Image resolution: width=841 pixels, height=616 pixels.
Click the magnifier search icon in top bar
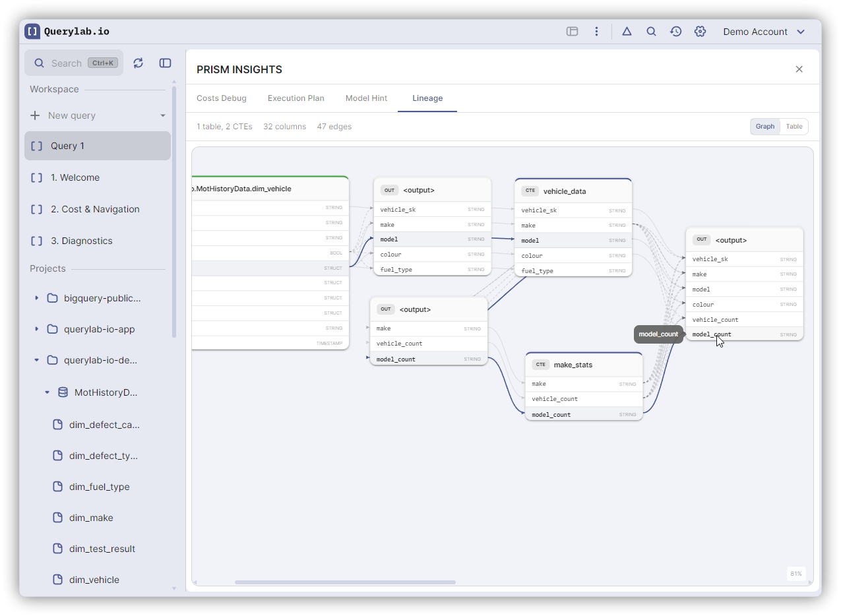651,32
